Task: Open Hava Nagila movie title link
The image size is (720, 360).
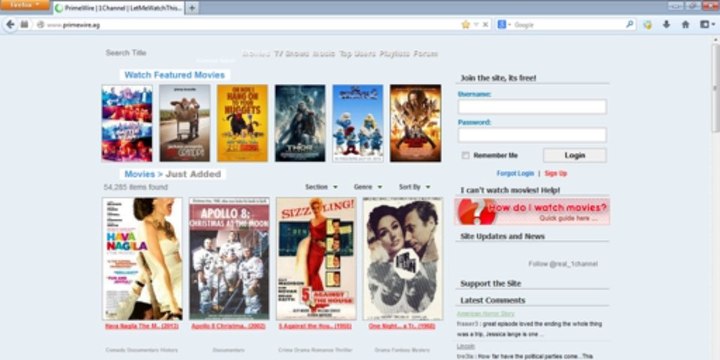Action: click(142, 326)
